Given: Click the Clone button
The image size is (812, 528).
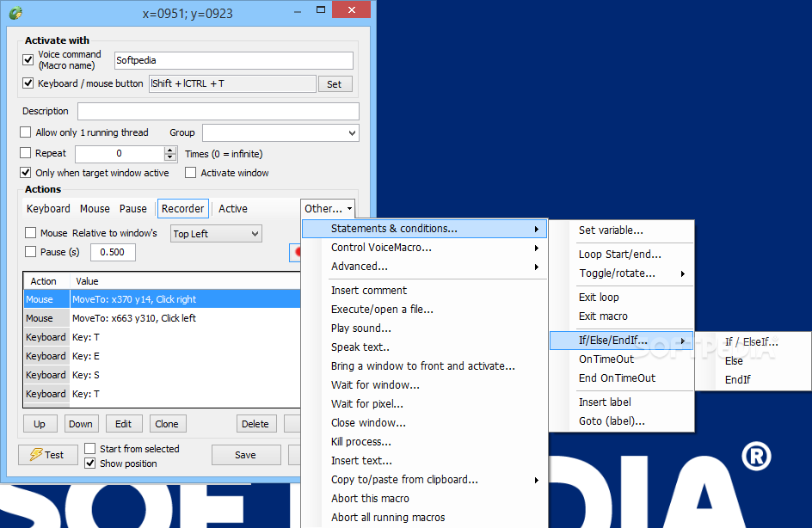Looking at the screenshot, I should (x=167, y=424).
